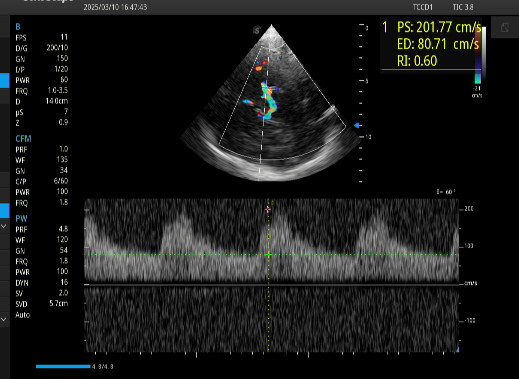
Task: Expand the chevron beside the PW PRF row
Action: click(4, 226)
